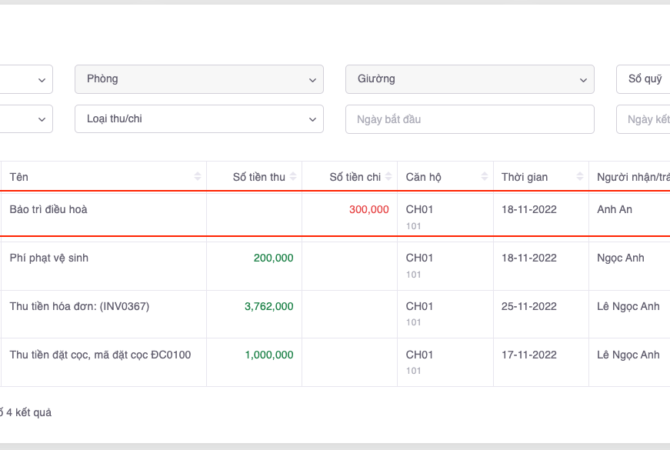Open the Sổ quỹ dropdown
The height and width of the screenshot is (450, 670).
tap(643, 79)
